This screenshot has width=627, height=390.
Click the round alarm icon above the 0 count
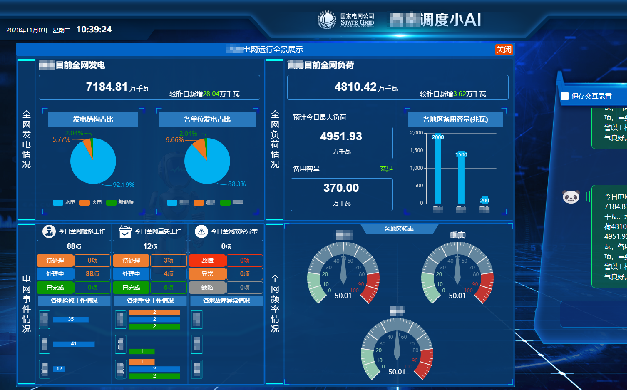(x=201, y=231)
